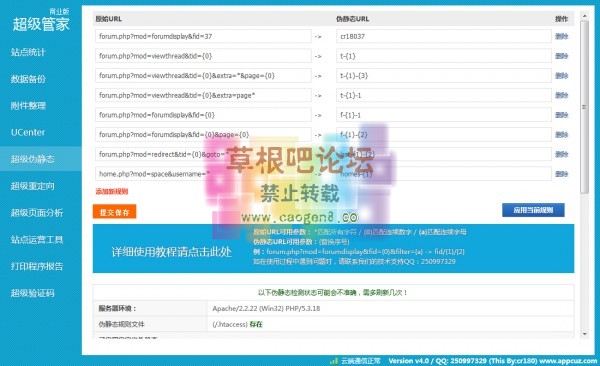Click original URL field with extra=page*
Image resolution: width=600 pixels, height=366 pixels.
[x=203, y=95]
